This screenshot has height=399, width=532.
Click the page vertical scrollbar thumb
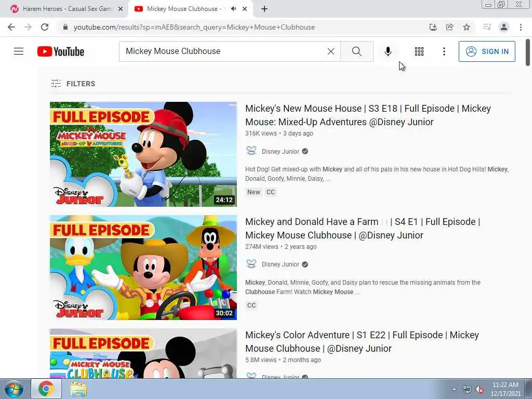[528, 52]
